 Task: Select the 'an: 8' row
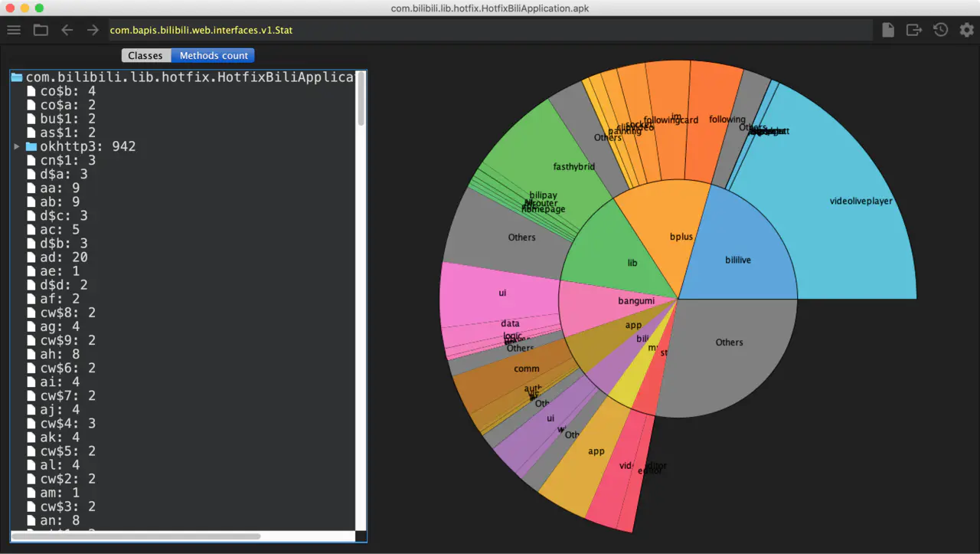[x=182, y=520]
